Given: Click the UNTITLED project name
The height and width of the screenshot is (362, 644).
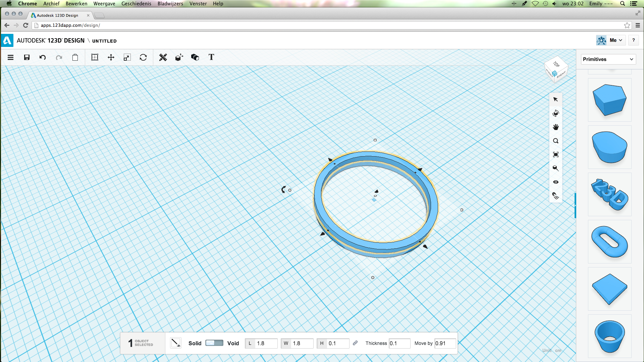Looking at the screenshot, I should tap(104, 41).
